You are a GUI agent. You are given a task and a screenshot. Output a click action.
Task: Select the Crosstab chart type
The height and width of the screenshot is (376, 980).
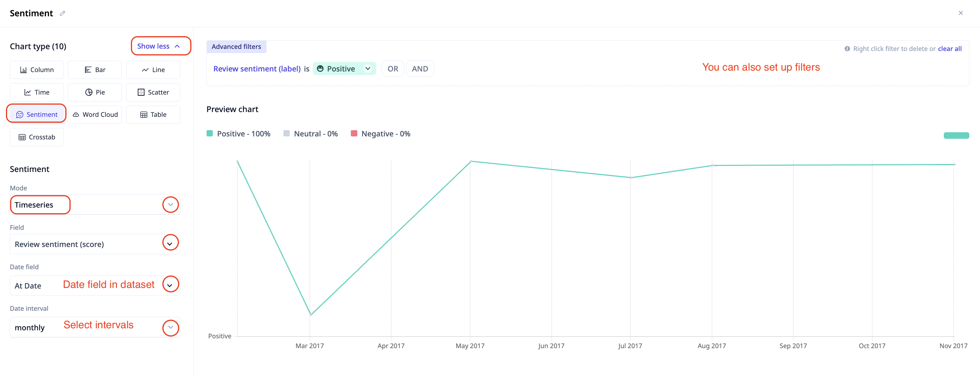[37, 137]
